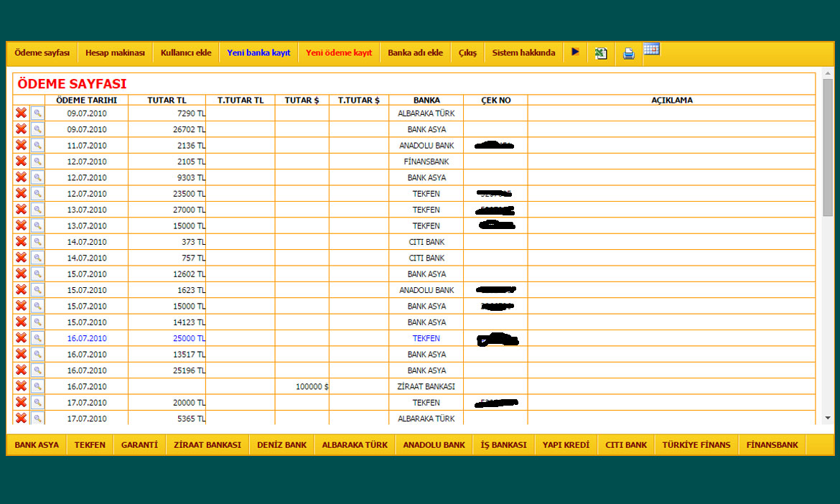Click the BANKA column header
The image size is (840, 504).
[x=426, y=100]
